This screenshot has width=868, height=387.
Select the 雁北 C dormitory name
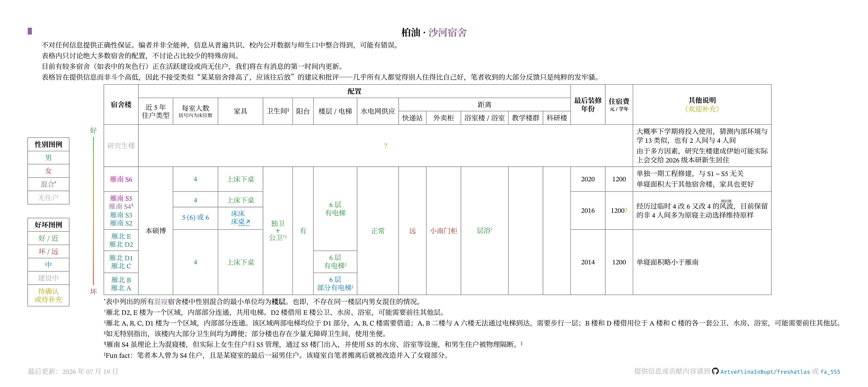pos(121,266)
